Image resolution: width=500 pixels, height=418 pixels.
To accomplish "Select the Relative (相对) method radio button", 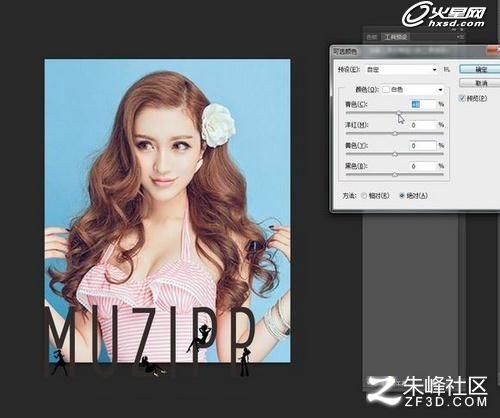I will tap(364, 196).
